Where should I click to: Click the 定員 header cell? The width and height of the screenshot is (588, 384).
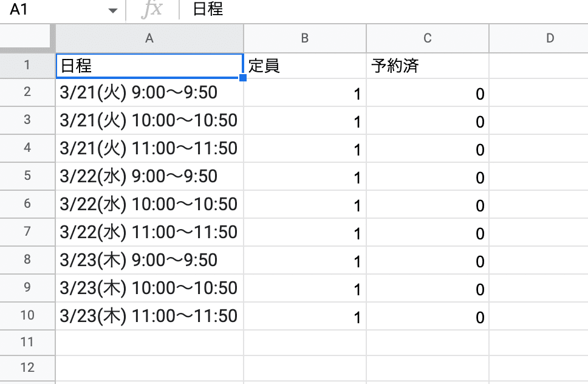[x=305, y=66]
